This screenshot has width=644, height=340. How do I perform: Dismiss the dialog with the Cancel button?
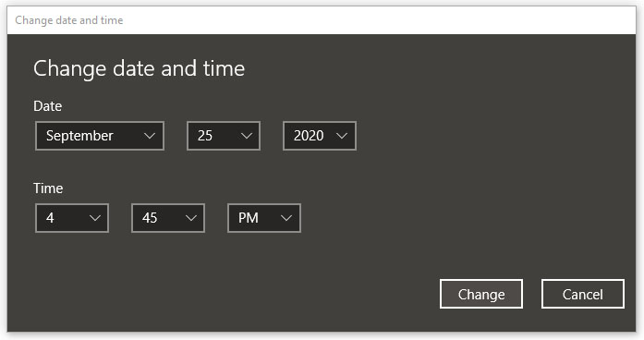coord(583,294)
